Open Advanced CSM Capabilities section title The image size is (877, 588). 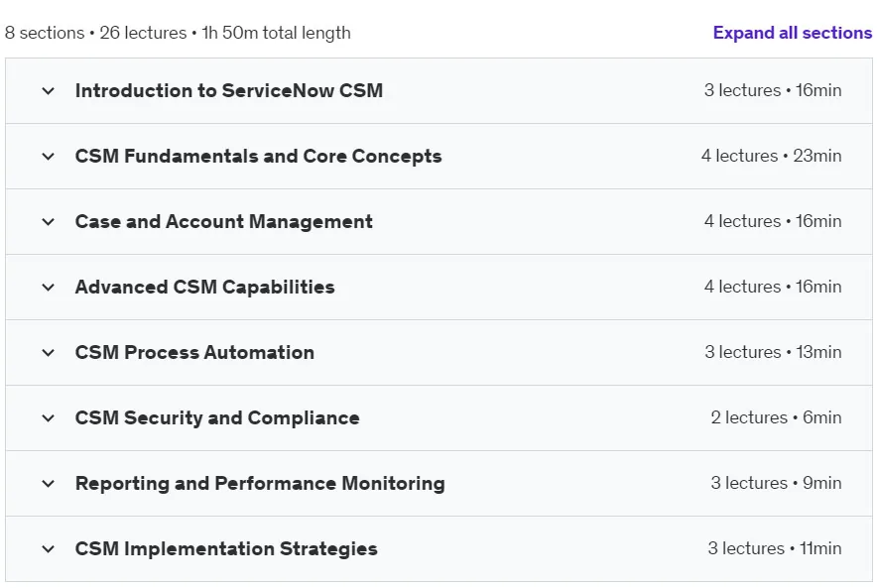(204, 287)
